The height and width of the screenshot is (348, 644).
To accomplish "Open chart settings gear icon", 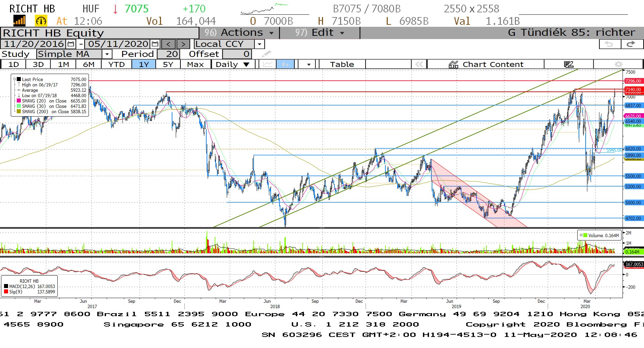I will (618, 64).
